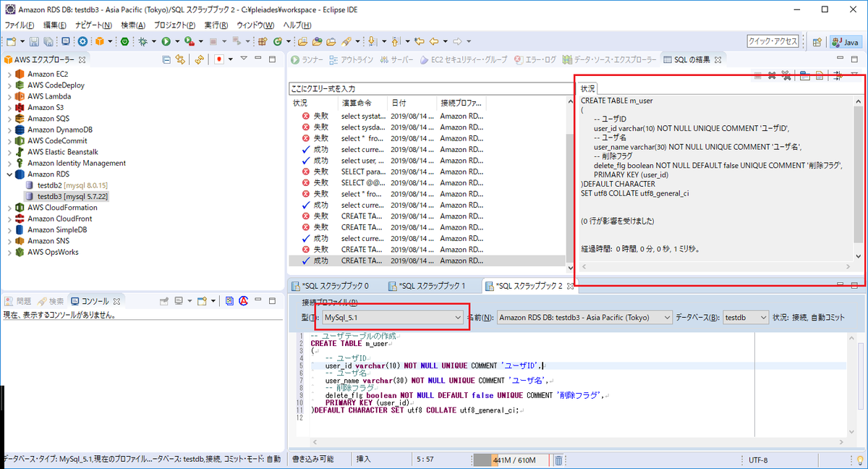Activate the Java perspective button
The width and height of the screenshot is (868, 469).
point(844,41)
